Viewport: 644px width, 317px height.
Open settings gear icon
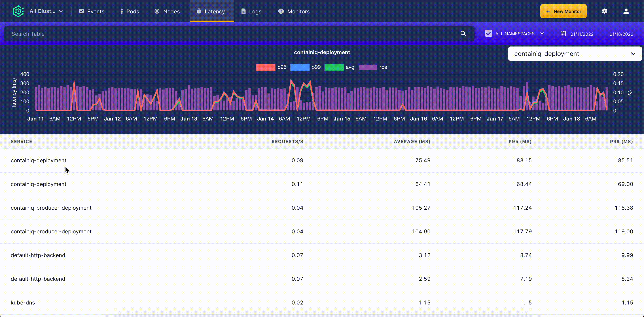pos(604,11)
